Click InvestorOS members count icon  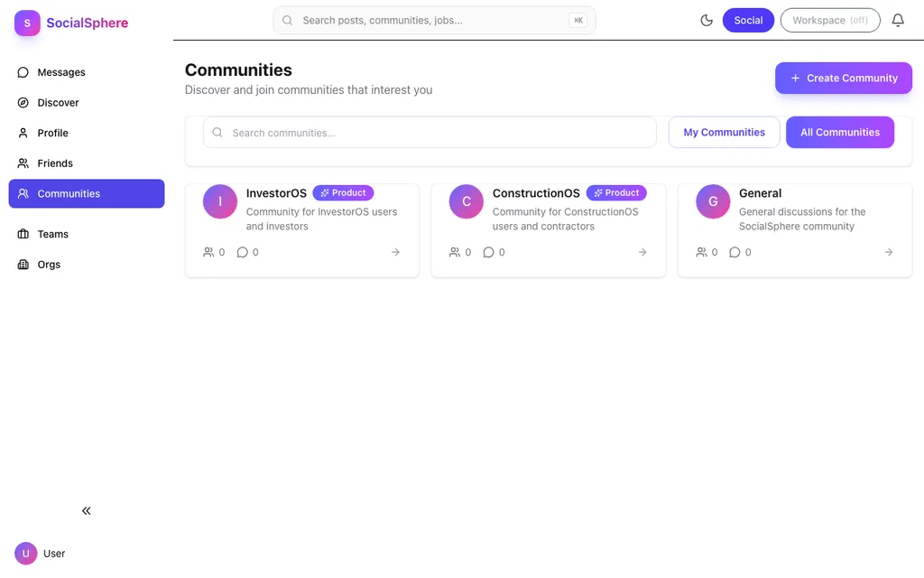(x=208, y=253)
